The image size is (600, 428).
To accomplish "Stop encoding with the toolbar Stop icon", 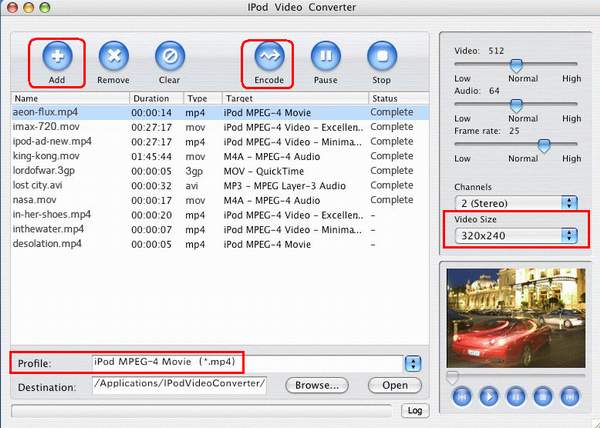I will (x=382, y=56).
